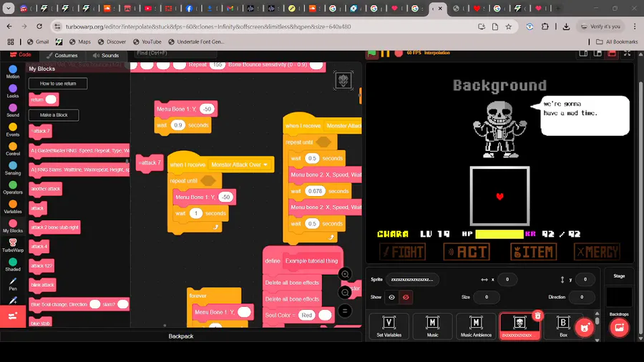
Task: Open the Operators block category
Action: click(x=13, y=187)
